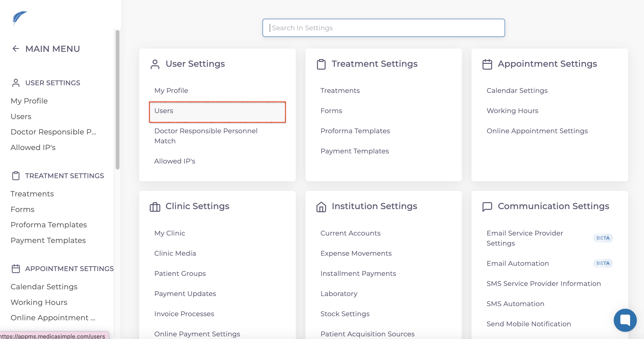Image resolution: width=644 pixels, height=339 pixels.
Task: Open Online Appointment Settings in the Appointment Settings card
Action: click(537, 131)
